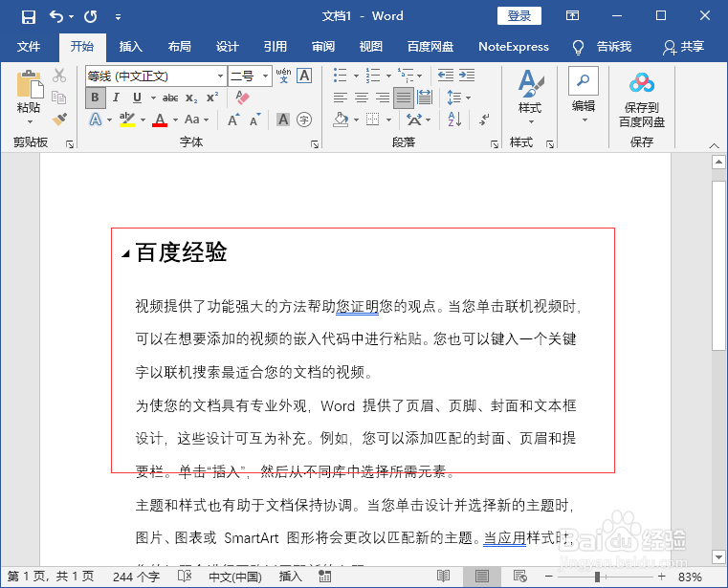Open the phonetic guide (wén) tool
Viewport: 728px width, 588px height.
coord(283,76)
